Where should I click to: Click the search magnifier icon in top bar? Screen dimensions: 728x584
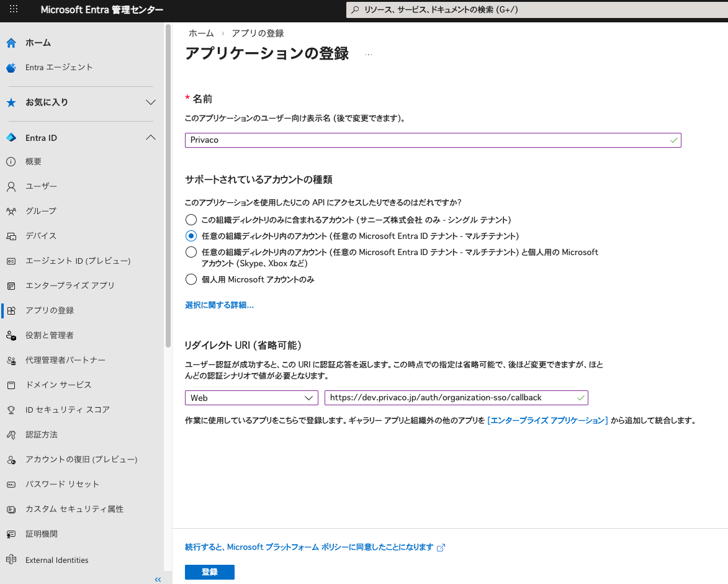(x=355, y=10)
